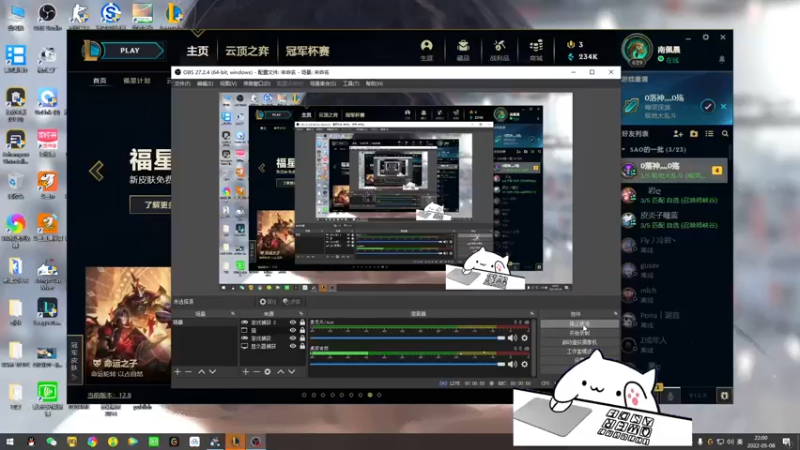Open the OBS Studio desktop shortcut

47,17
